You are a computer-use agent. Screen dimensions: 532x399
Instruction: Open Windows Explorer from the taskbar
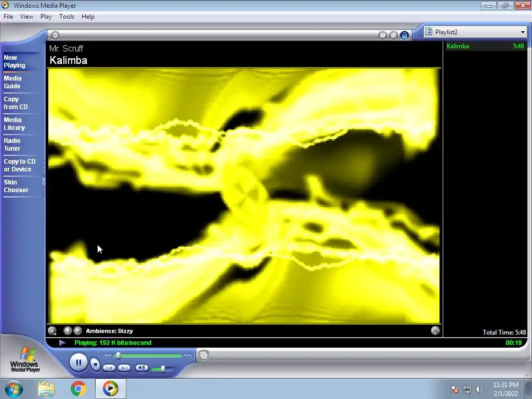click(46, 389)
